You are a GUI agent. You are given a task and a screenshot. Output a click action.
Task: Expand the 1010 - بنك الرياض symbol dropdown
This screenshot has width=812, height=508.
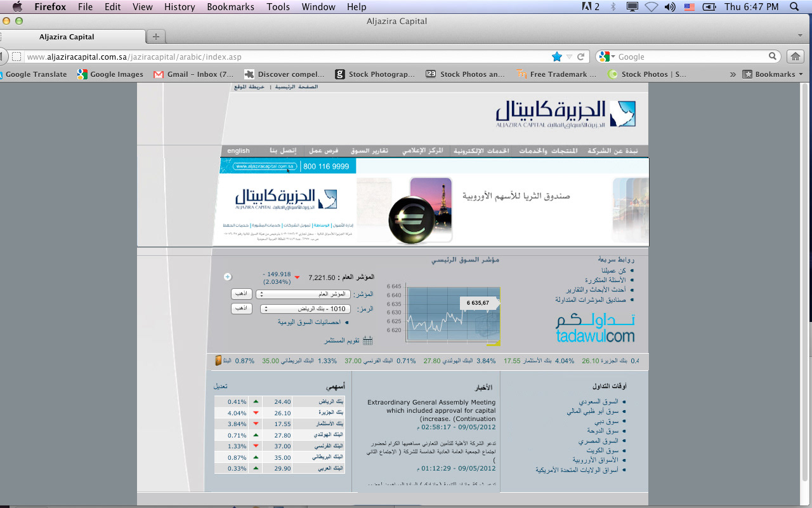[306, 309]
